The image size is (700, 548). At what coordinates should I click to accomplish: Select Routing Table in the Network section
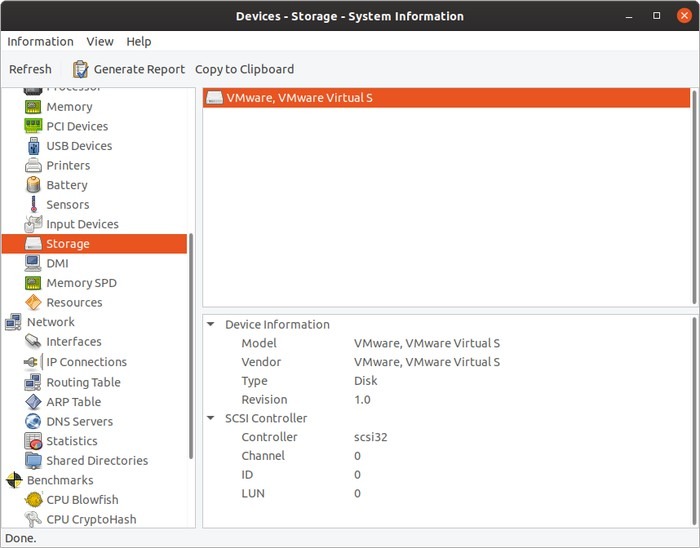pos(83,382)
